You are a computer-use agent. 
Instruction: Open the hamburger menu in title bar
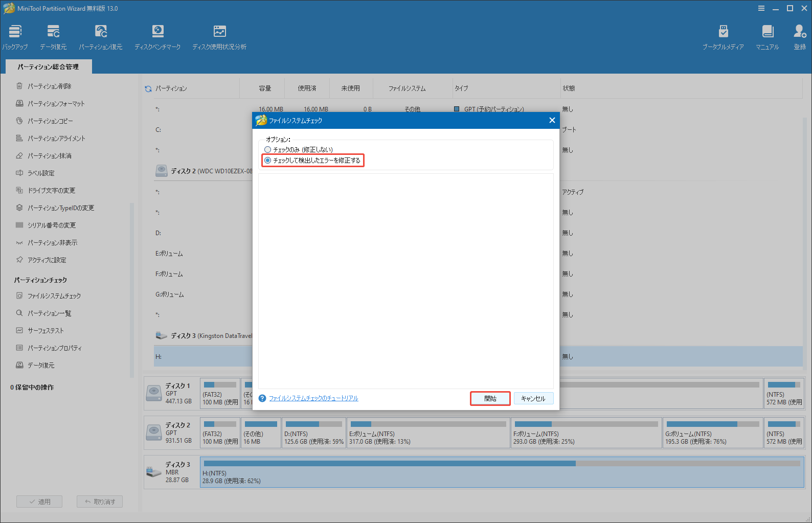[x=761, y=8]
